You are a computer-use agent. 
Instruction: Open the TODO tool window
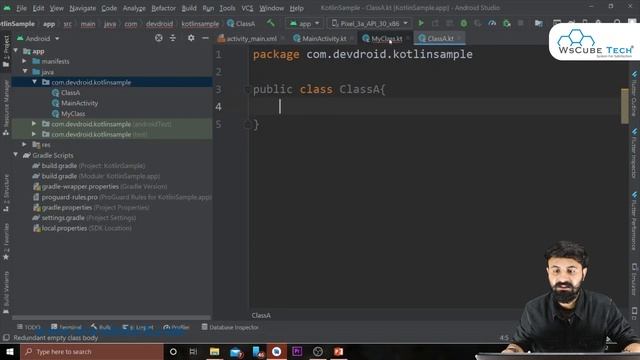(x=29, y=327)
